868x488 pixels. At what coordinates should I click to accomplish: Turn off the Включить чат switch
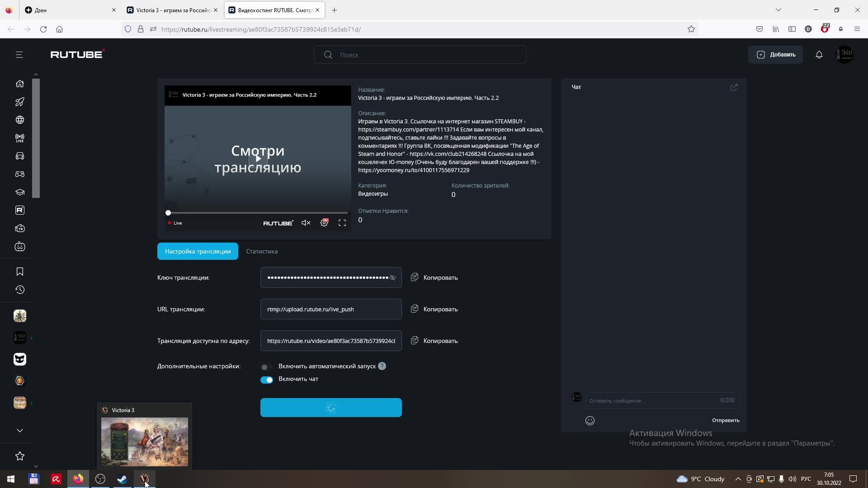266,380
